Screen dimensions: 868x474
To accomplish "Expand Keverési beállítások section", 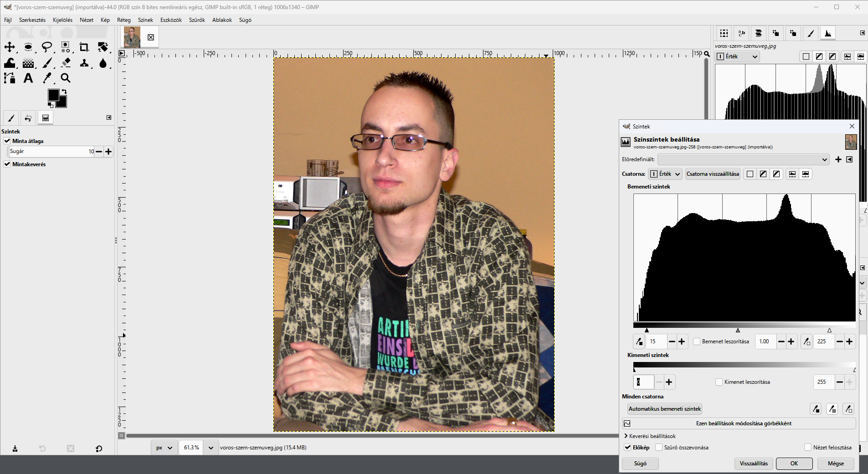I will pos(650,436).
